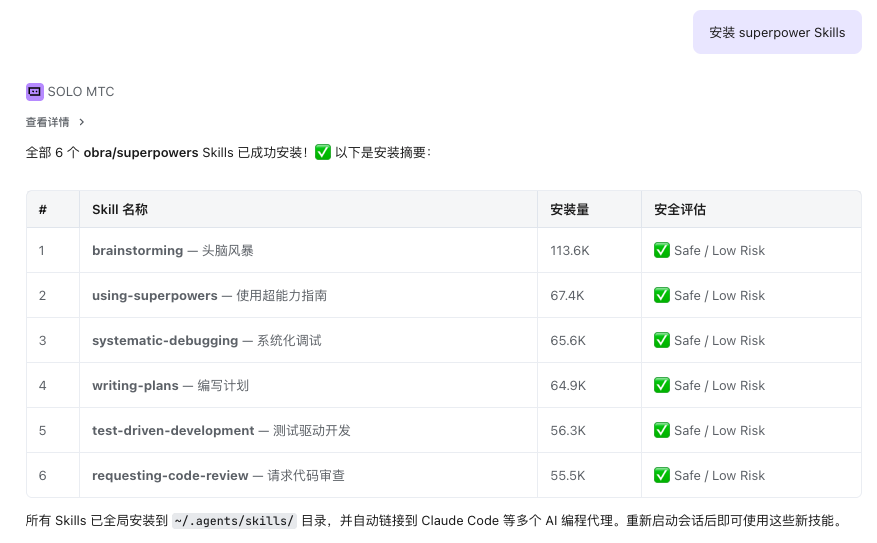Click the green check in using-superpowers row
Screen dimensions: 877x543
click(662, 295)
